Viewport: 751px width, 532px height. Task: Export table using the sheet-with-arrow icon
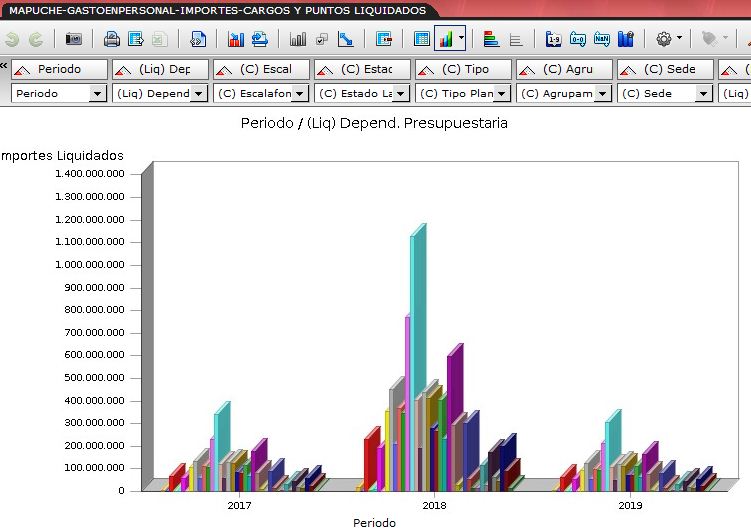click(136, 39)
